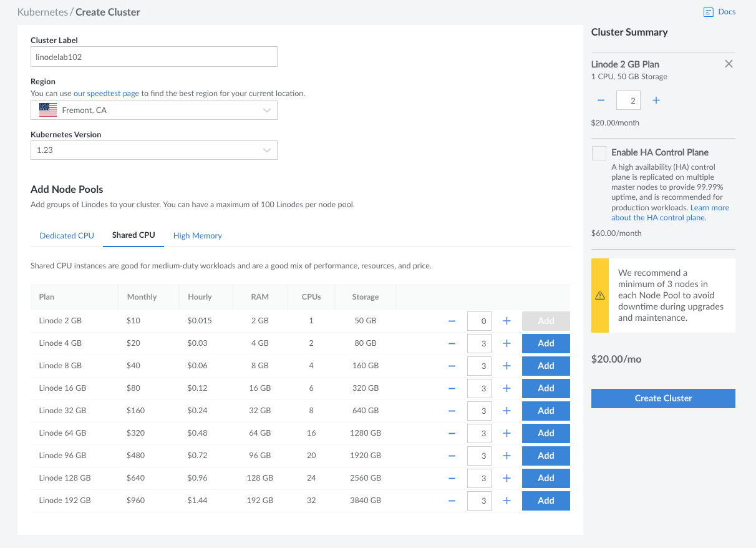Click the Cluster Label input field

click(x=153, y=57)
